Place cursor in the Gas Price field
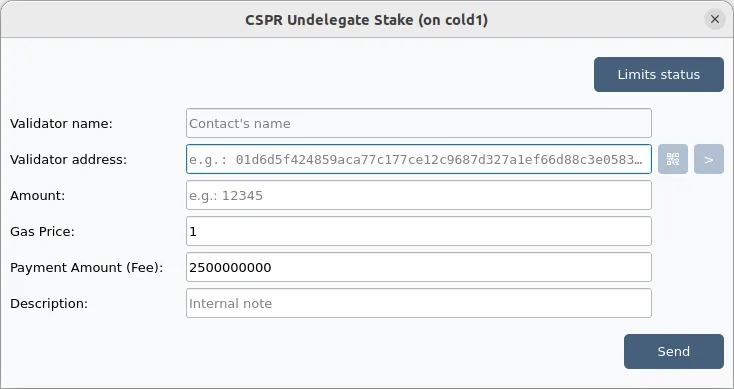734x389 pixels. click(x=418, y=231)
